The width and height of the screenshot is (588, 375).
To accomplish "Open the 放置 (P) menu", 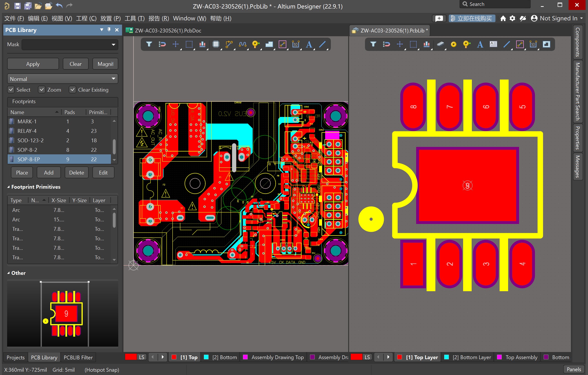I will tap(110, 18).
